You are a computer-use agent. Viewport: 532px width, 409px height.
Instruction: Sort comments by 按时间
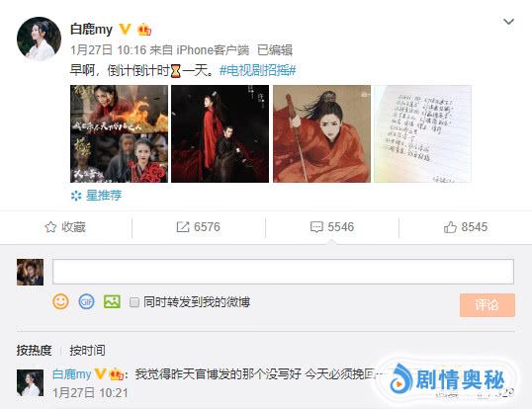coord(87,350)
